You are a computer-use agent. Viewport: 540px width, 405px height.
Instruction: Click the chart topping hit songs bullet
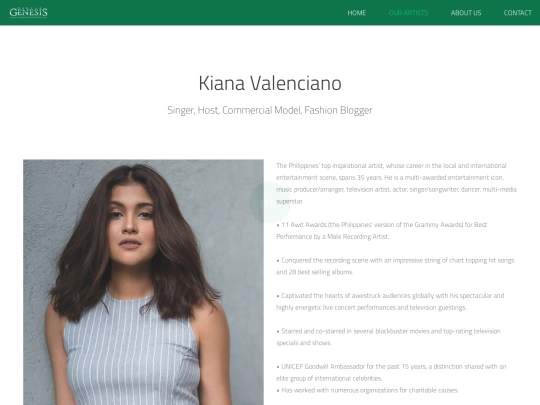click(395, 266)
